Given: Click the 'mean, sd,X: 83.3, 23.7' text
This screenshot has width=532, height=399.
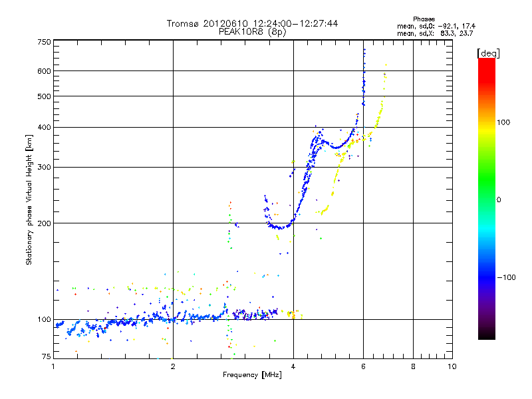Looking at the screenshot, I should tap(435, 33).
